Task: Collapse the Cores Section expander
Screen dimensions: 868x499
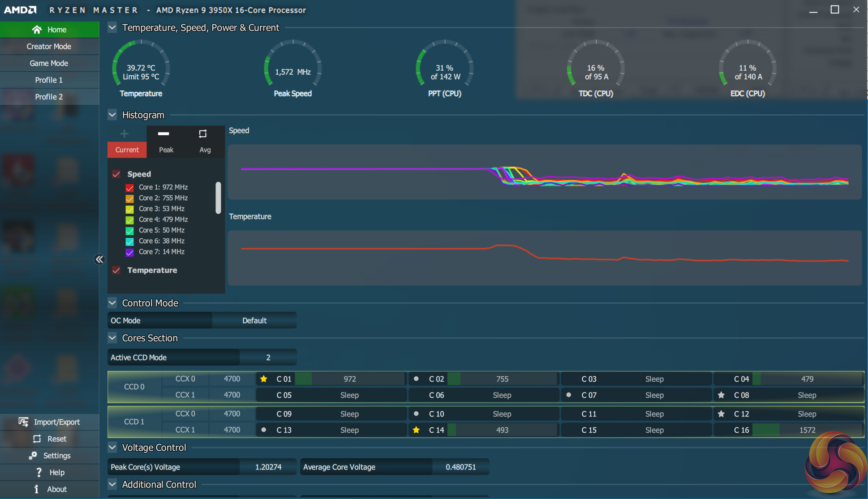Action: [x=112, y=338]
